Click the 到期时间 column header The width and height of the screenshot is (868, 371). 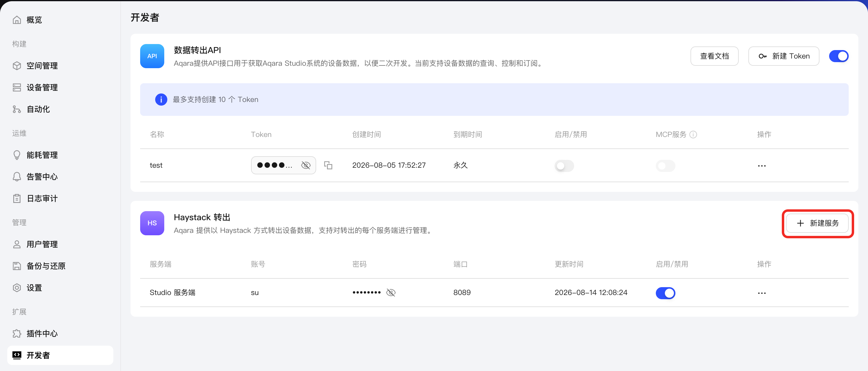468,135
